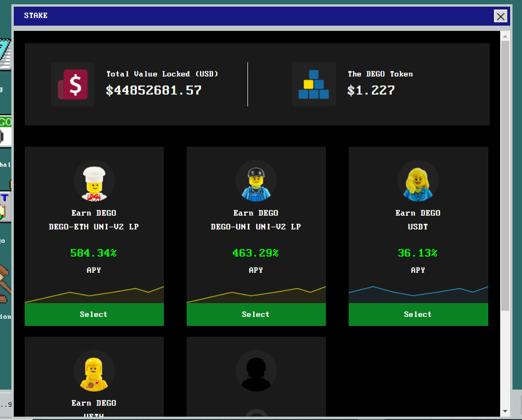The height and width of the screenshot is (420, 522).
Task: Click the 584.34% APY value
Action: click(x=94, y=253)
